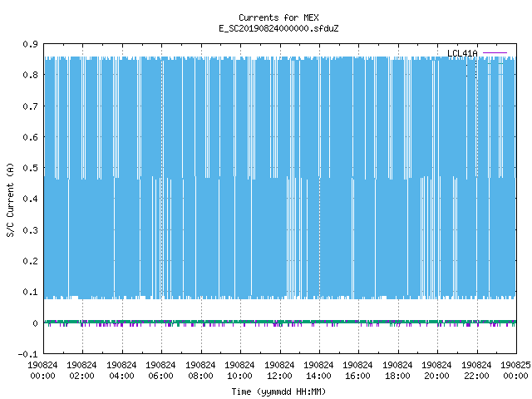The height and width of the screenshot is (399, 532).
Task: Click the "0.8" y-axis tick label
Action: (x=30, y=75)
